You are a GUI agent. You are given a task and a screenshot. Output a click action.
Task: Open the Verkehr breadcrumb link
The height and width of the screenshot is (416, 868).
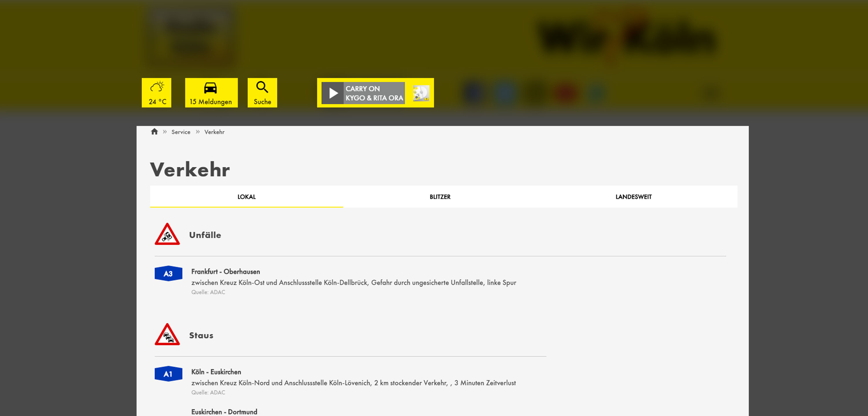click(214, 132)
